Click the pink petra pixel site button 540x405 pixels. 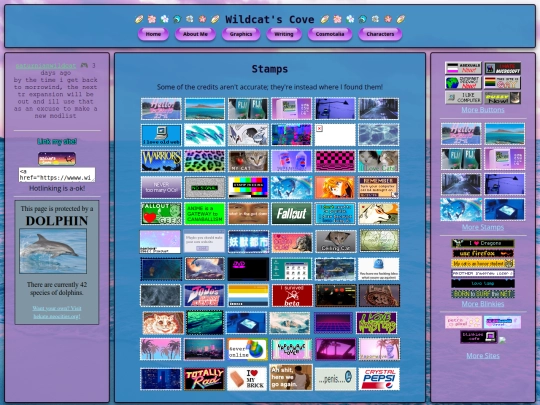coord(463,322)
